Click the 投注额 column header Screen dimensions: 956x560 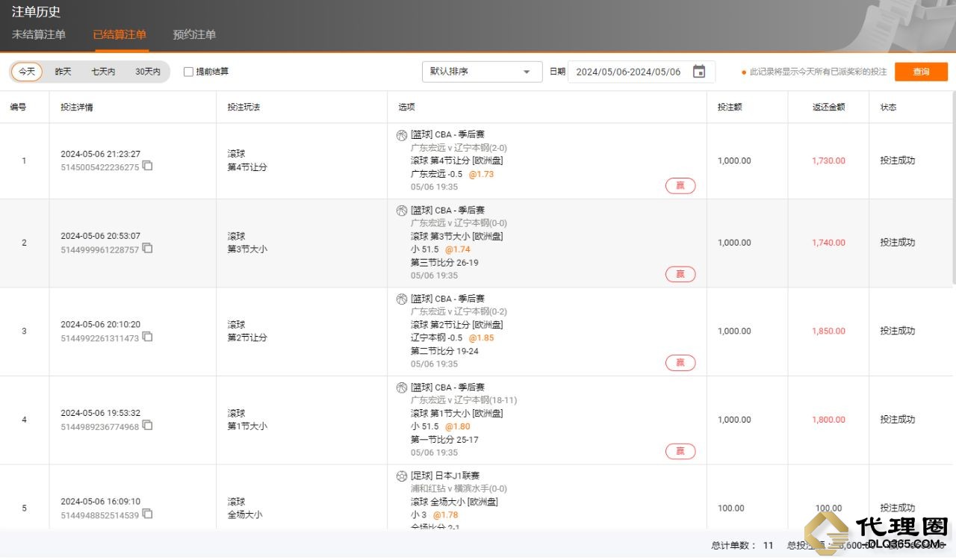[x=730, y=108]
